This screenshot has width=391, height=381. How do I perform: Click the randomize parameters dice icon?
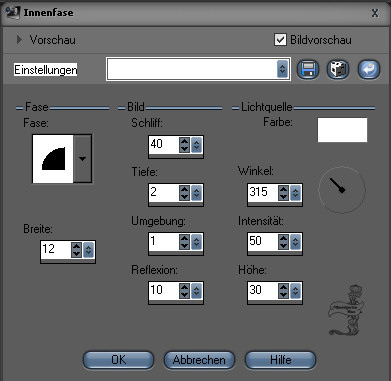tap(338, 70)
